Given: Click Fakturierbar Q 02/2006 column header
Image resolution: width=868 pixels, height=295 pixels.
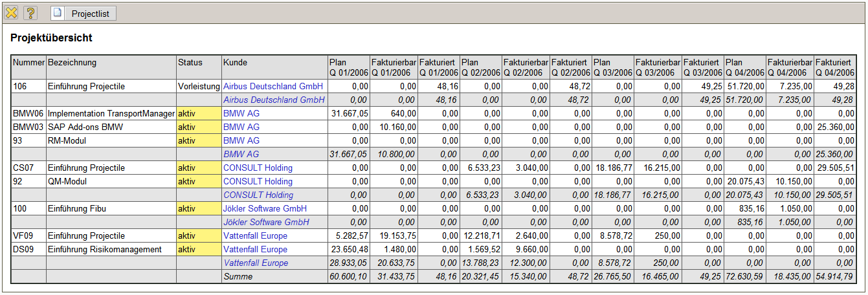Looking at the screenshot, I should (x=526, y=68).
